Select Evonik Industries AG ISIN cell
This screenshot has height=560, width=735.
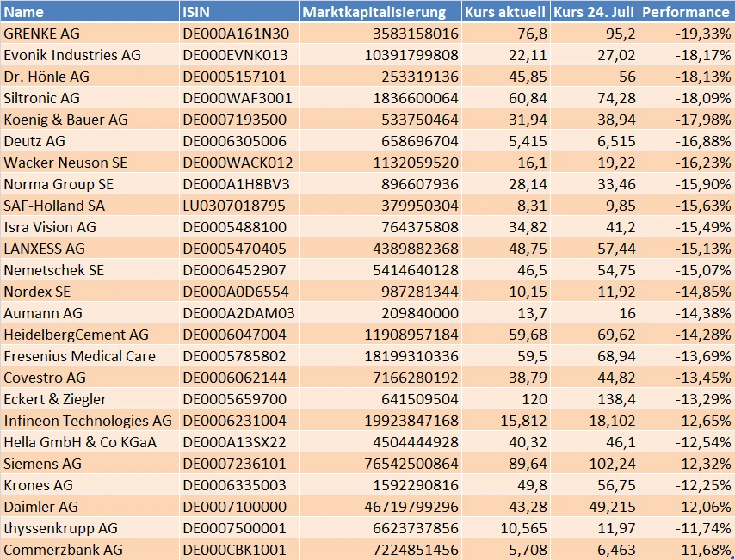click(235, 55)
